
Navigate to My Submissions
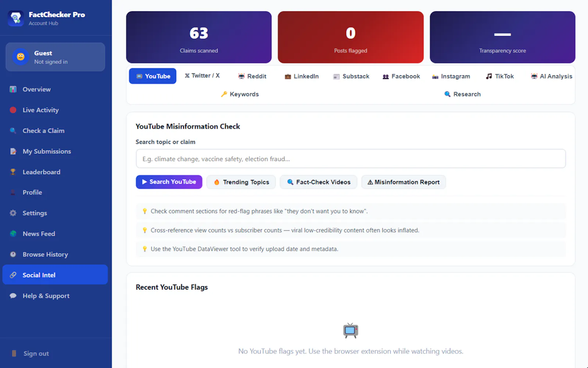click(55, 151)
